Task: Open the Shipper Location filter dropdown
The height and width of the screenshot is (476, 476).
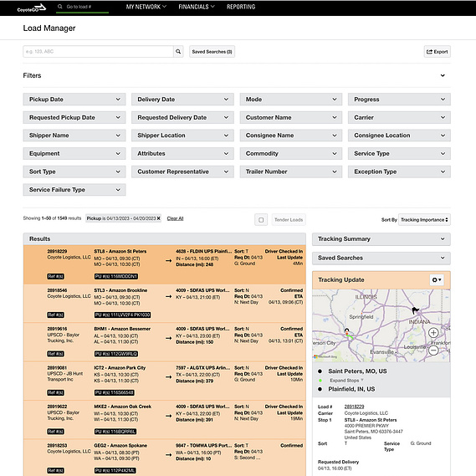Action: 182,136
